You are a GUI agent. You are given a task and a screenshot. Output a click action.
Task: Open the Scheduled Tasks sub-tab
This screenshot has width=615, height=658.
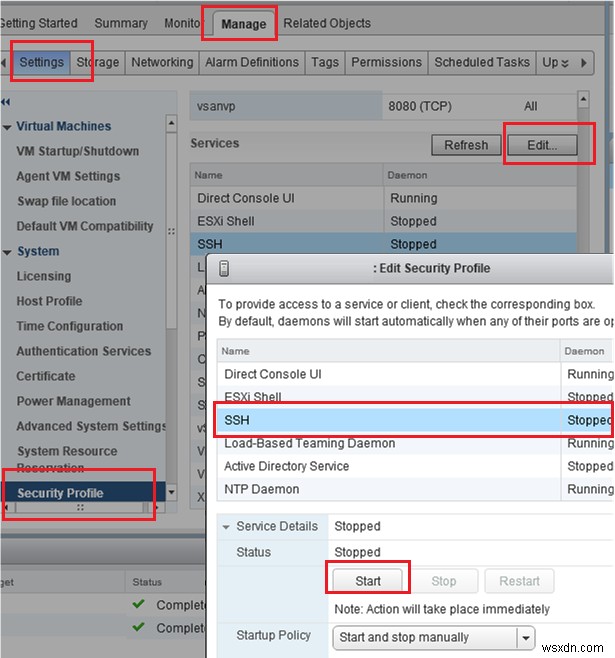[482, 62]
